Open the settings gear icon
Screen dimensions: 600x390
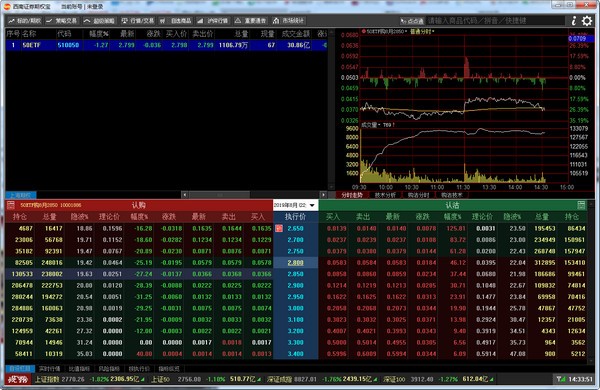[587, 21]
